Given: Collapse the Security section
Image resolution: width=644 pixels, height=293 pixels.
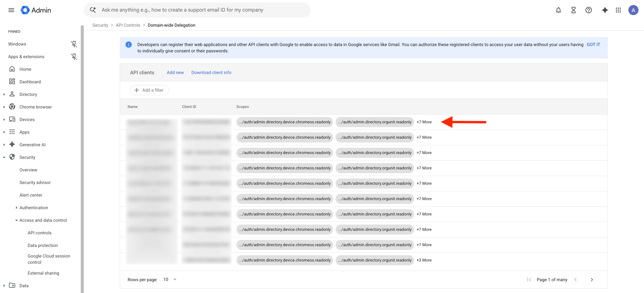Looking at the screenshot, I should [x=4, y=157].
